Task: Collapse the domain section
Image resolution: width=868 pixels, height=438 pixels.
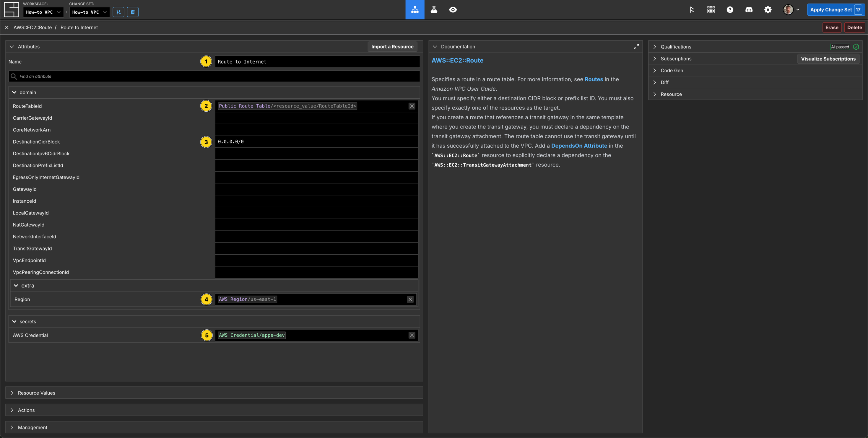Action: coord(14,92)
